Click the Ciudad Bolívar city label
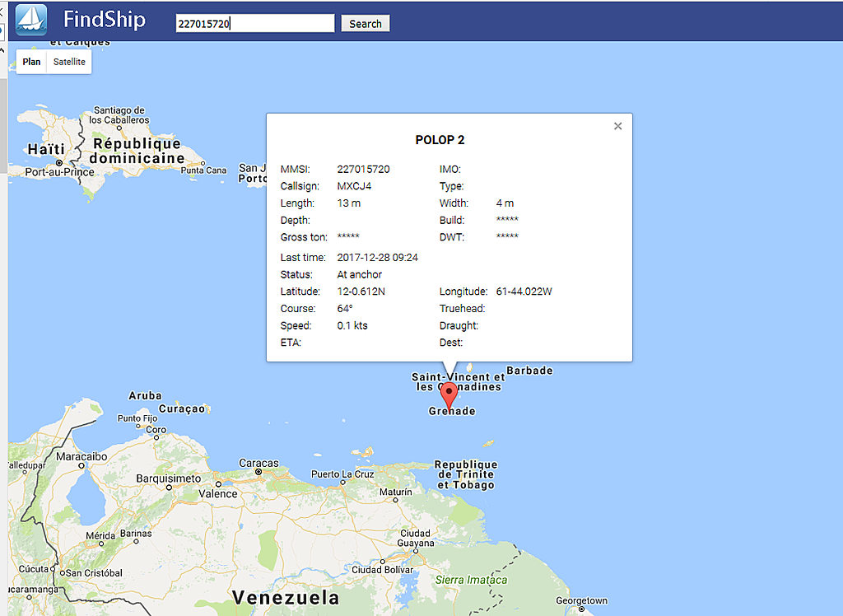This screenshot has width=843, height=616. 382,570
